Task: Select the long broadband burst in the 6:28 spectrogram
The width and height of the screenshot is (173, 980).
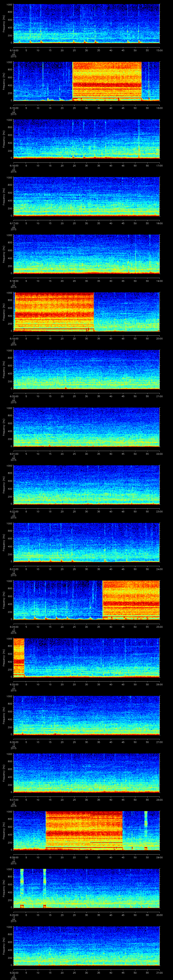Action: coord(84,830)
